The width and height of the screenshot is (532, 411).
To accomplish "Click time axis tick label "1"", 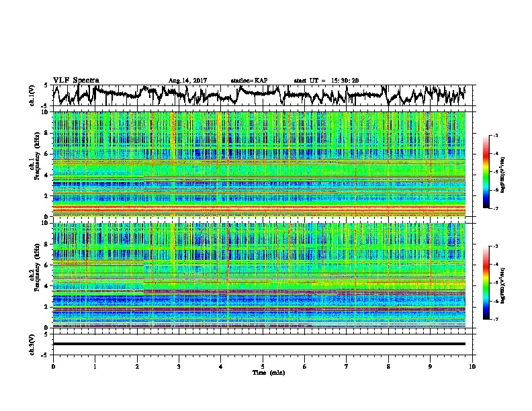I will click(95, 367).
